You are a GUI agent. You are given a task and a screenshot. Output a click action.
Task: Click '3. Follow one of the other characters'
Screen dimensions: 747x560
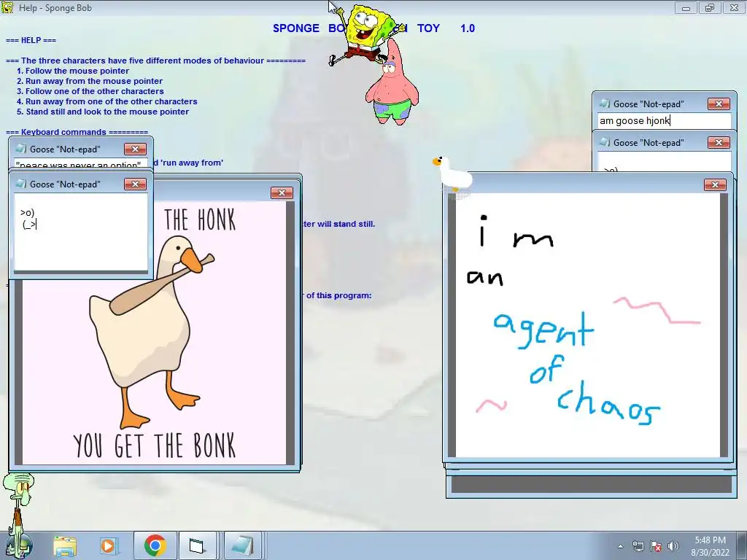pyautogui.click(x=90, y=91)
